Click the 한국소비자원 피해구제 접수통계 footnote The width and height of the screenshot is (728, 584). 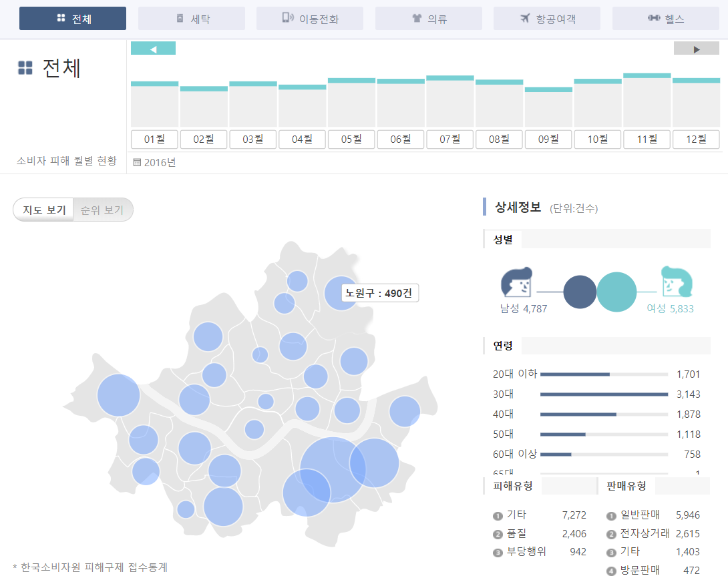point(91,567)
